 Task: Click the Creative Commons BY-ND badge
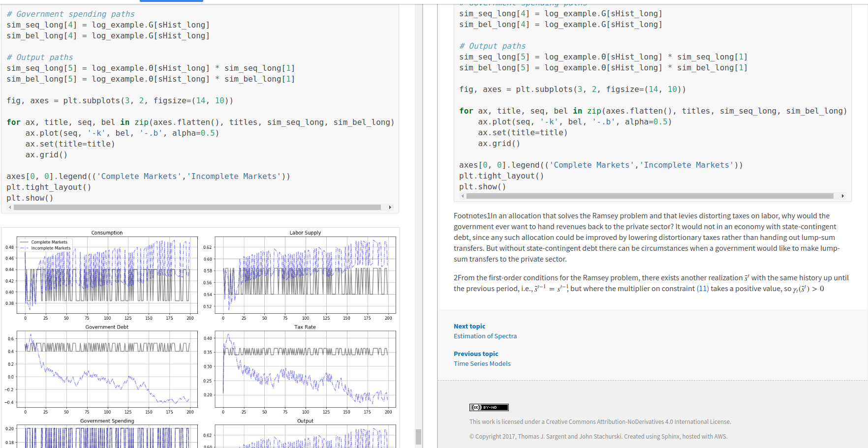(x=489, y=407)
